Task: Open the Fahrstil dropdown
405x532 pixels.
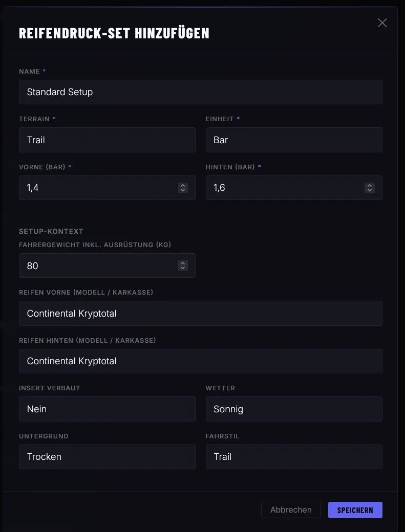Action: 294,457
